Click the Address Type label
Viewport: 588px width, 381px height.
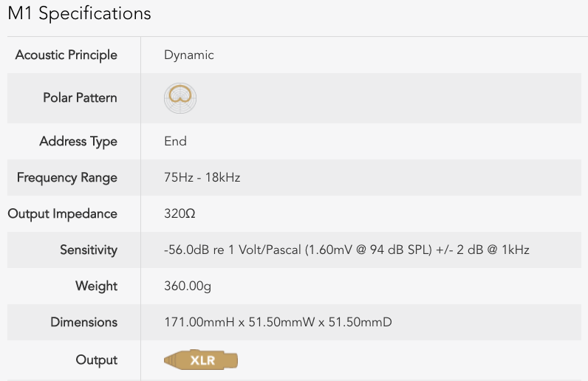point(78,142)
